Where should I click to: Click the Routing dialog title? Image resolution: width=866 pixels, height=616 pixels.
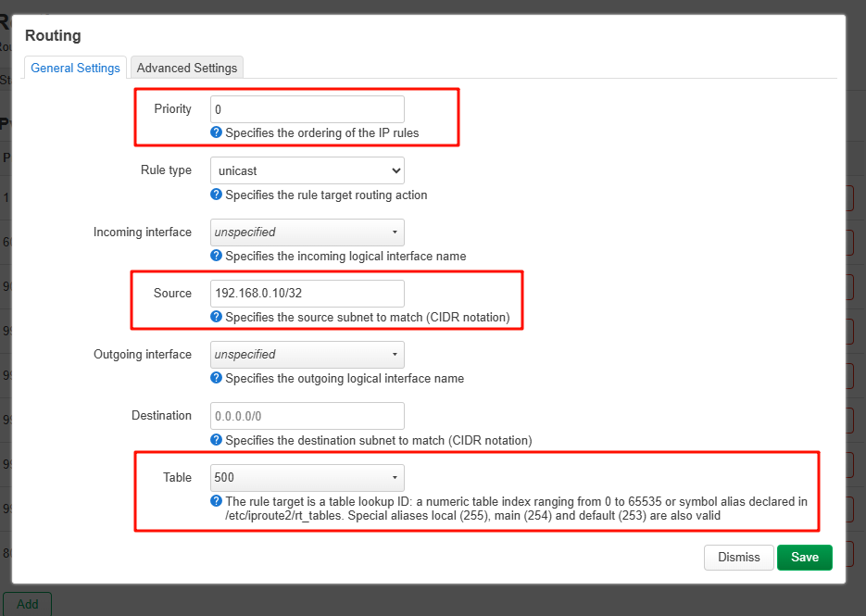point(53,36)
